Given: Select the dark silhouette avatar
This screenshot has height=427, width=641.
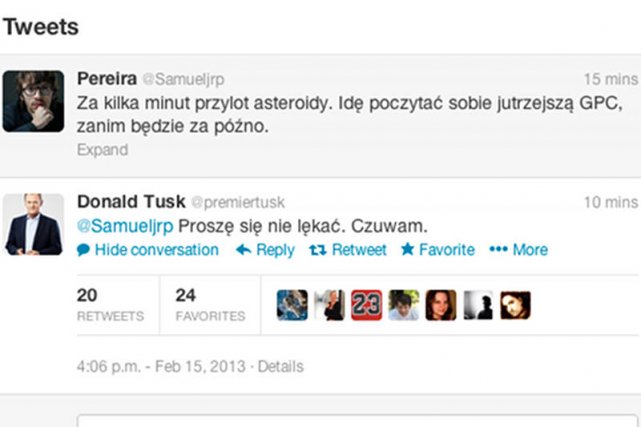Looking at the screenshot, I should [x=478, y=305].
